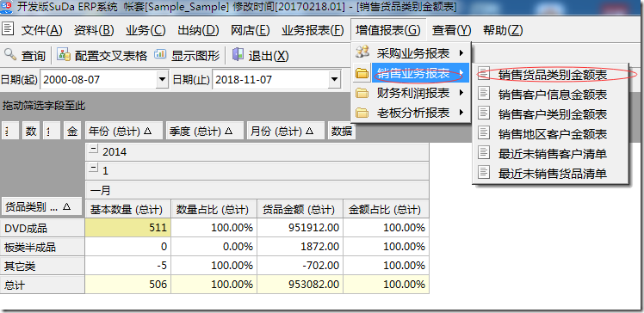Viewport: 644px width, 313px height.
Task: Sort by 年份 (总计) field header
Action: (x=124, y=131)
